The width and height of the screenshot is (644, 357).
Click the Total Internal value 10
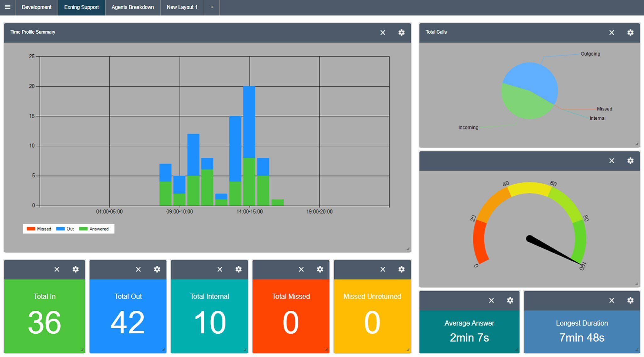pos(210,322)
